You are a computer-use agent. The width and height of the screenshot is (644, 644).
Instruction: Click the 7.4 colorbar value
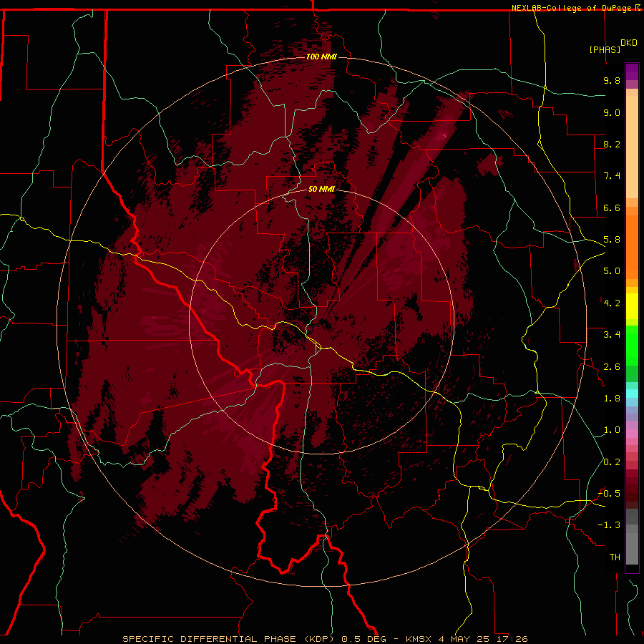click(x=612, y=176)
